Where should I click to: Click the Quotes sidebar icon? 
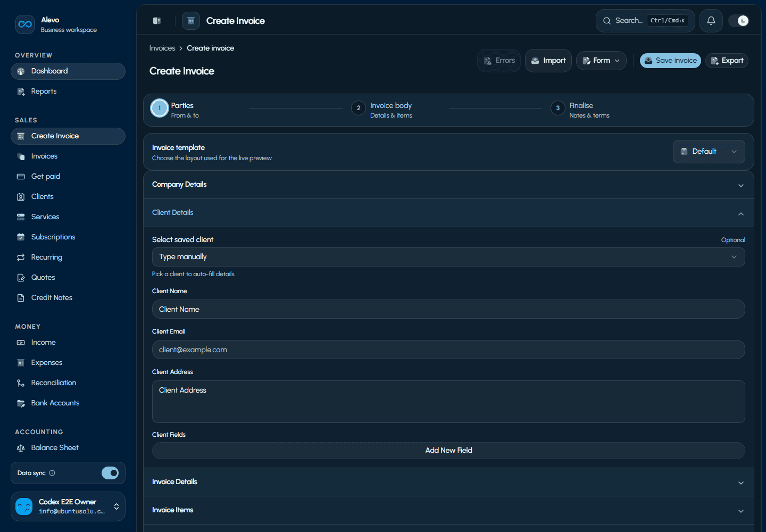tap(21, 278)
